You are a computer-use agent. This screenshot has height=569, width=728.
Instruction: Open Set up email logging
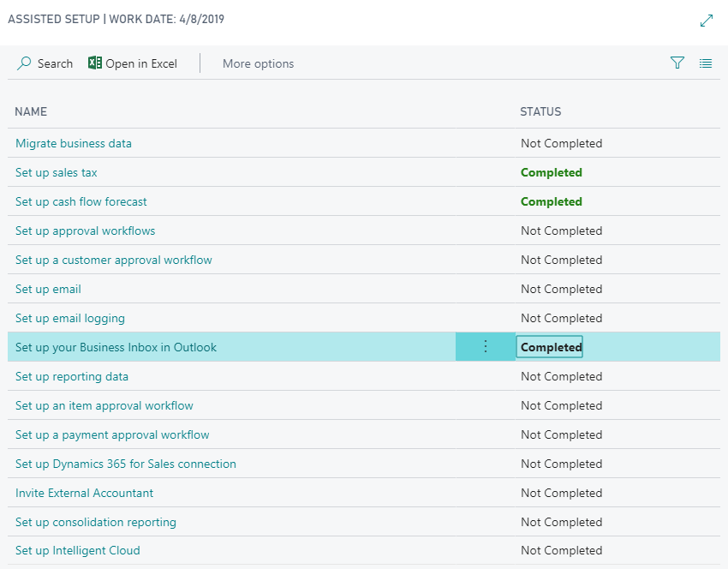point(70,318)
